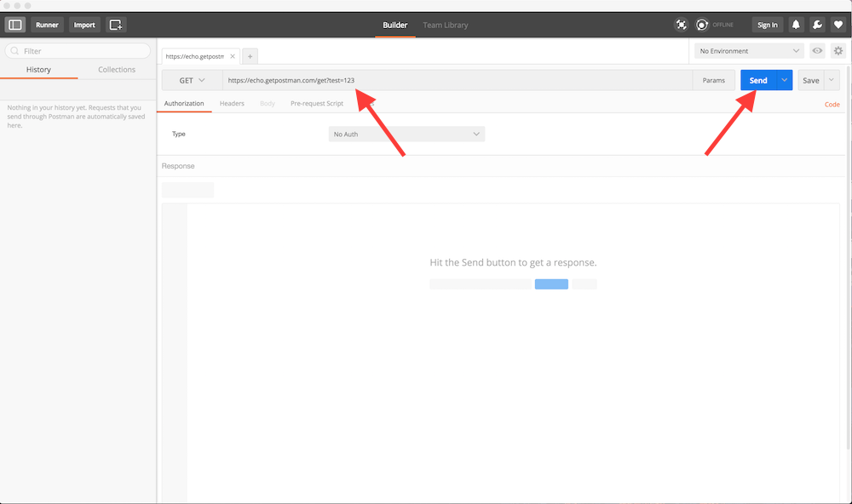Switch to the Builder tab
This screenshot has width=852, height=504.
(x=395, y=25)
